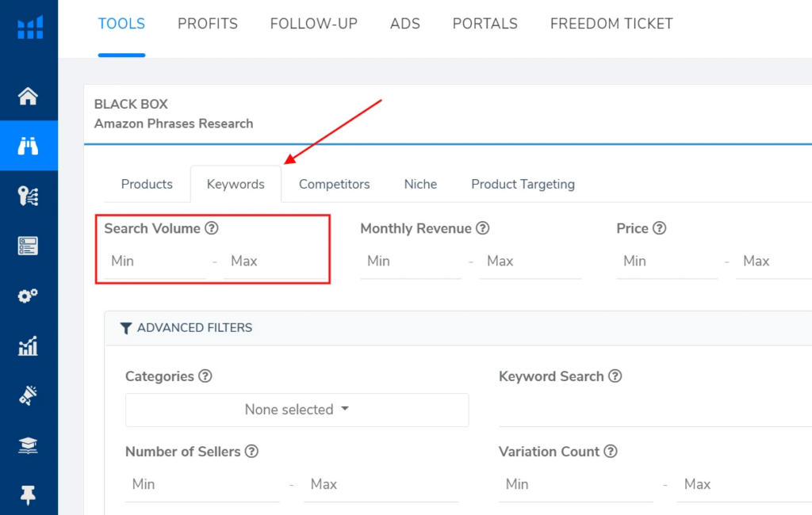
Task: Switch to the Competitors tab
Action: click(335, 185)
